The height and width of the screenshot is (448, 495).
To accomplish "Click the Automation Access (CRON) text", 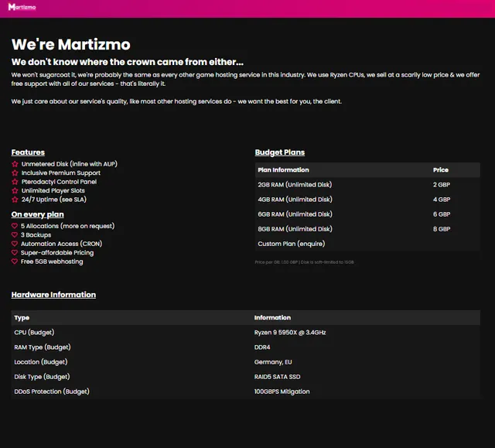I will pos(62,244).
